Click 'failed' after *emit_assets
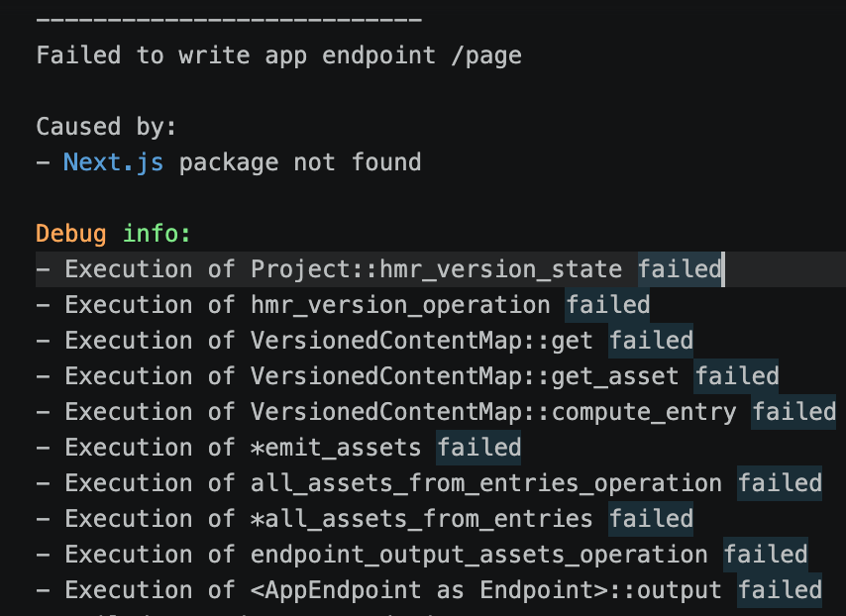The height and width of the screenshot is (616, 846). tap(478, 448)
